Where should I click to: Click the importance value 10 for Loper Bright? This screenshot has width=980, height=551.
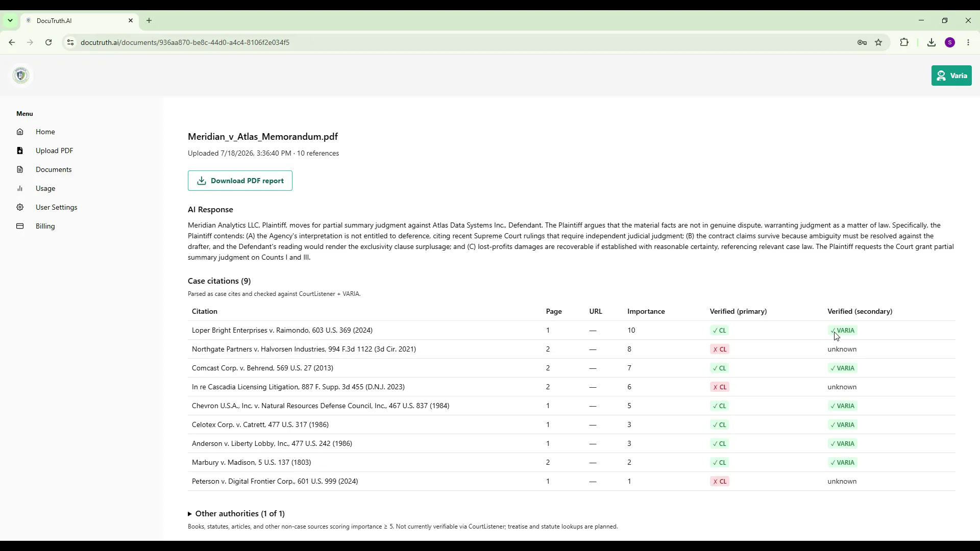click(631, 330)
